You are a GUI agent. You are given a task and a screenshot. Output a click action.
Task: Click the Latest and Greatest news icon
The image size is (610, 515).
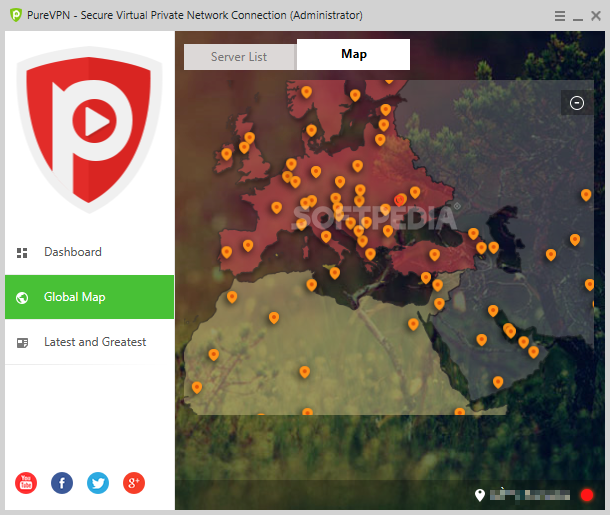pos(22,343)
